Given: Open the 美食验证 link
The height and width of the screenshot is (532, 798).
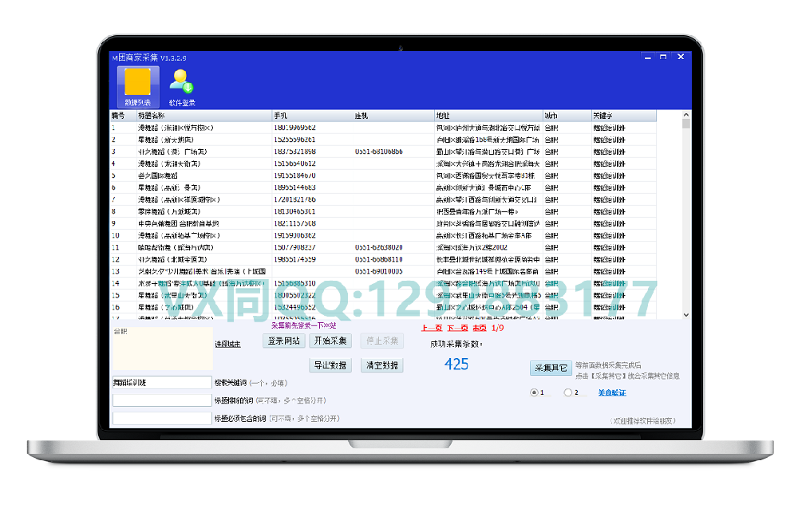Looking at the screenshot, I should pos(612,392).
